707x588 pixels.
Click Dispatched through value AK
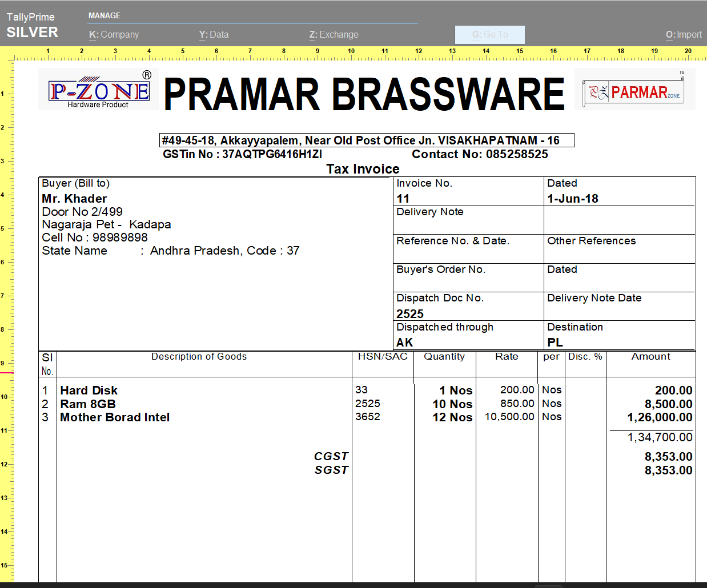(x=404, y=343)
